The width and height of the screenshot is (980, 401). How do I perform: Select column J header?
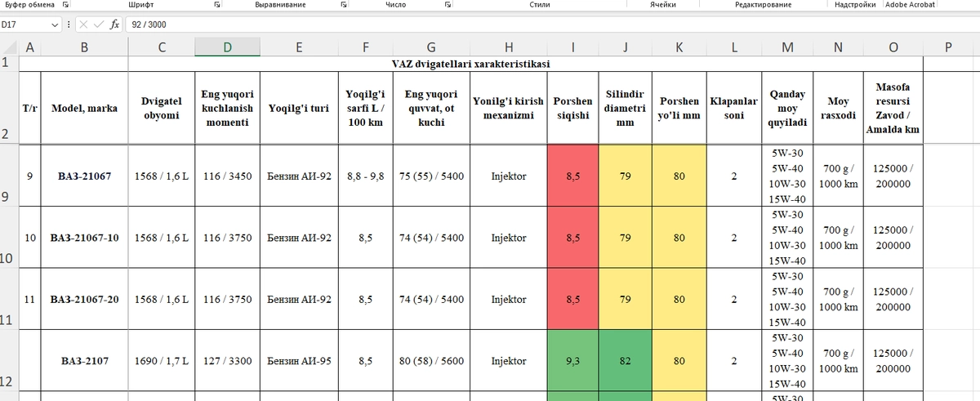pos(625,48)
